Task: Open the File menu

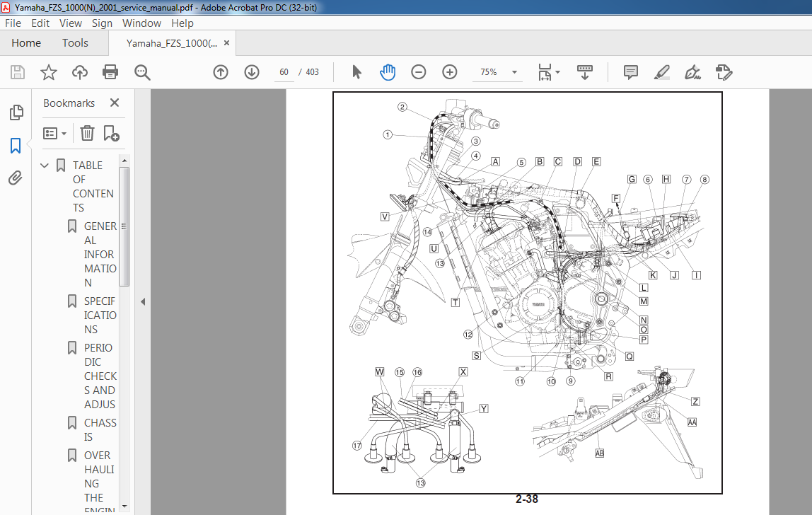Action: point(13,23)
